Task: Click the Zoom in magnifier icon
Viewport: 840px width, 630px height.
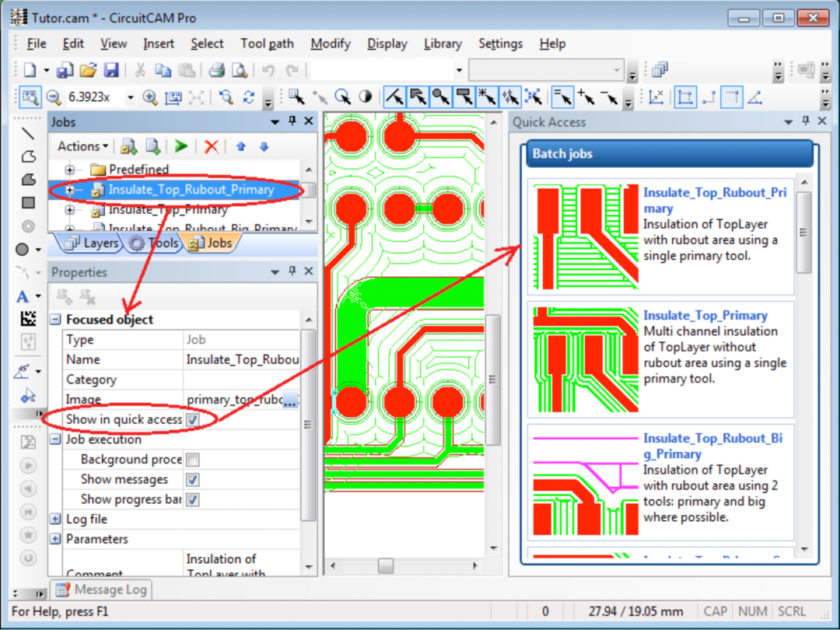Action: (x=150, y=97)
